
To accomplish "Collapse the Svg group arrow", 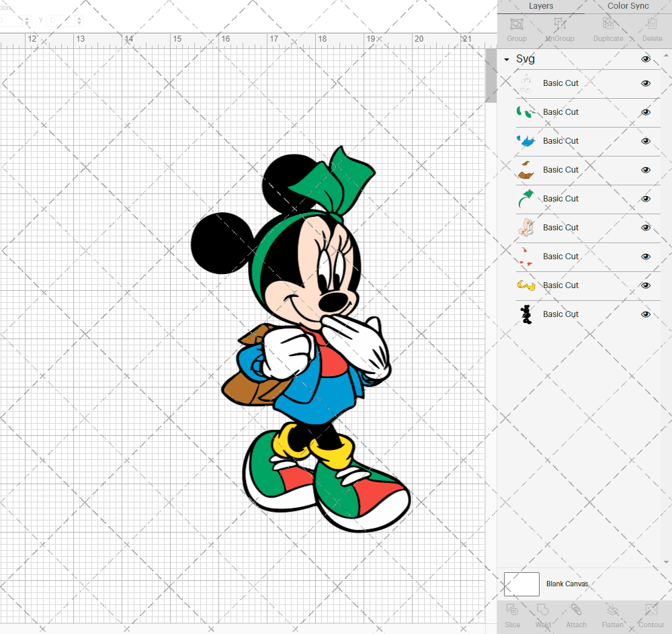I will point(507,60).
